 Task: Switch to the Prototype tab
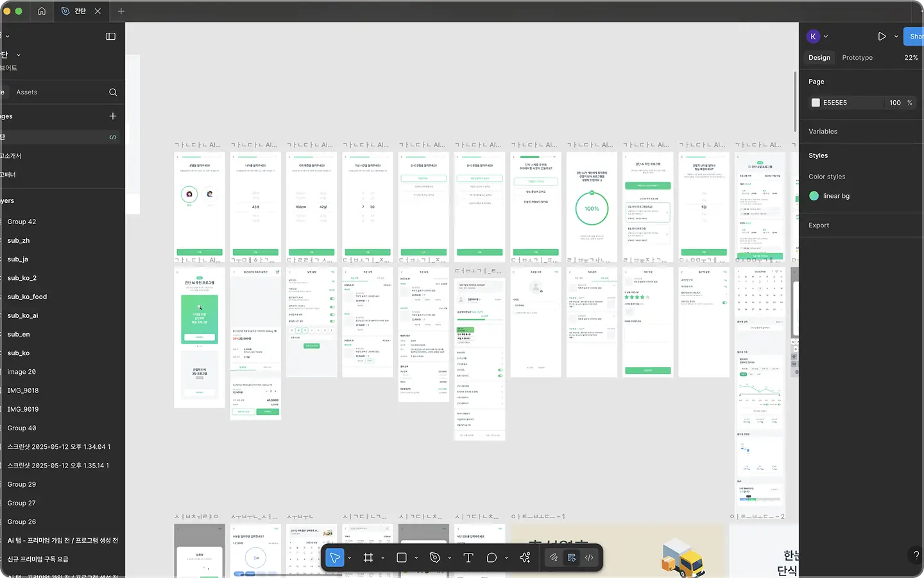[x=857, y=58]
